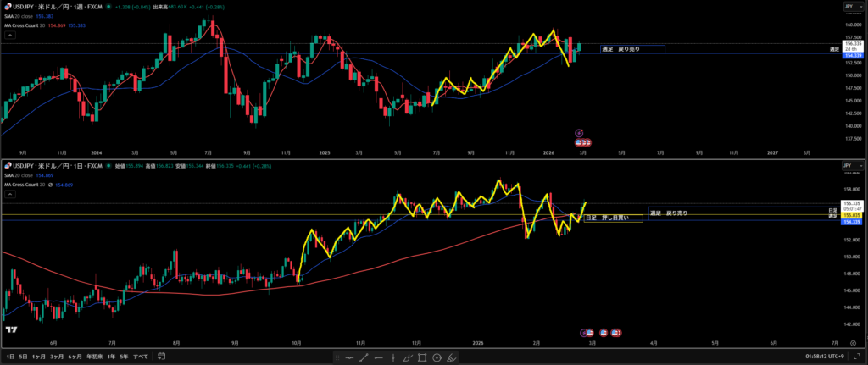Select the rectangle drawing tool
Screen dimensions: 868x365
[421, 358]
